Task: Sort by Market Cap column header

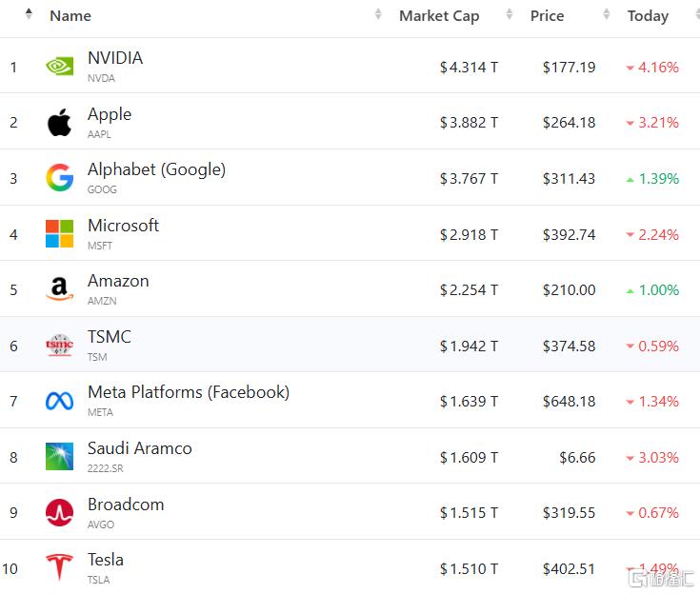Action: [439, 15]
